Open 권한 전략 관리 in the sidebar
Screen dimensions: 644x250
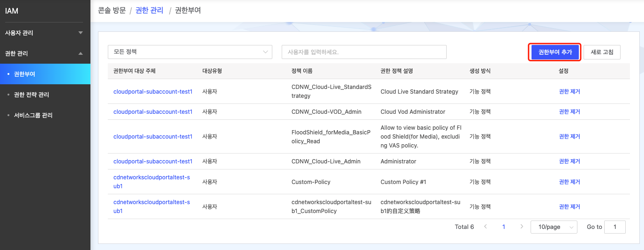pyautogui.click(x=31, y=95)
